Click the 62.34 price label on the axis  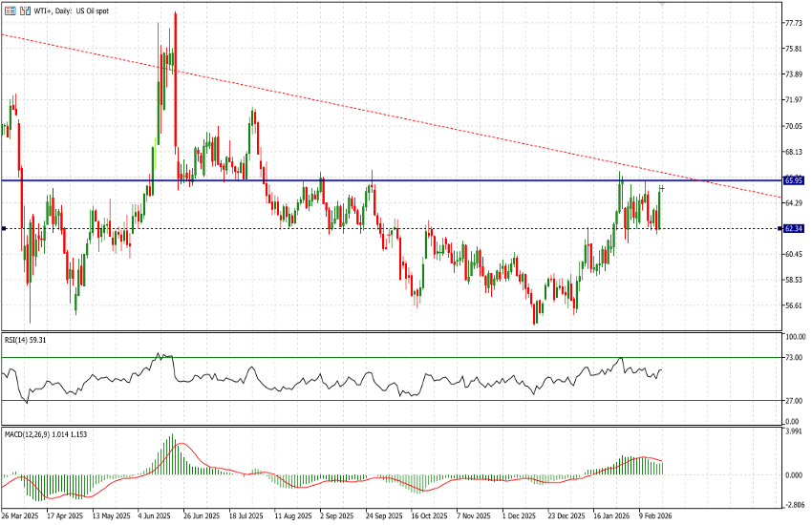(x=793, y=228)
